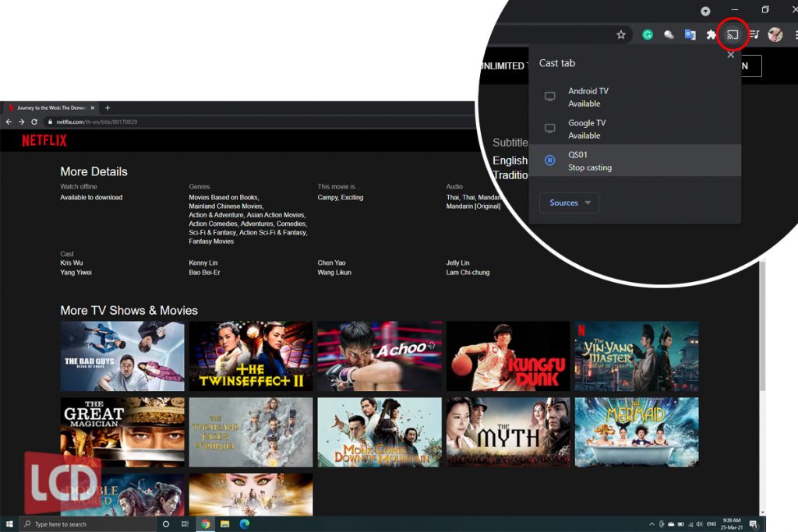
Task: Switch to Chrome in the taskbar
Action: (x=205, y=524)
